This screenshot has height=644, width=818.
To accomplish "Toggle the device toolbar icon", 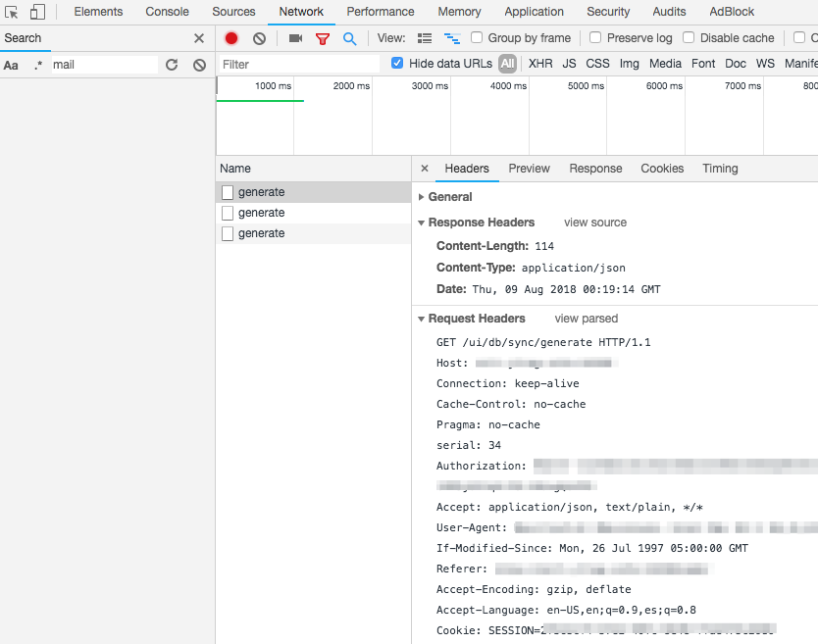I will [x=37, y=12].
